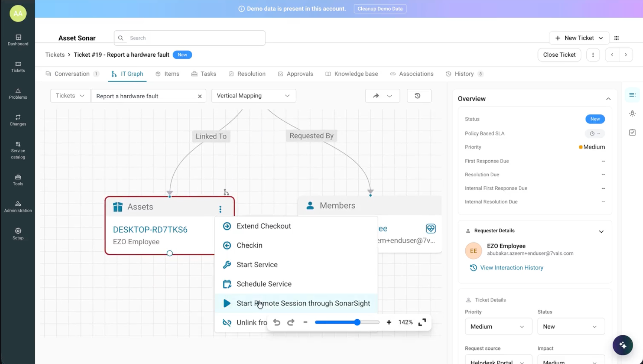Viewport: 643px width, 364px height.
Task: Zoom out with the minus button
Action: click(305, 322)
